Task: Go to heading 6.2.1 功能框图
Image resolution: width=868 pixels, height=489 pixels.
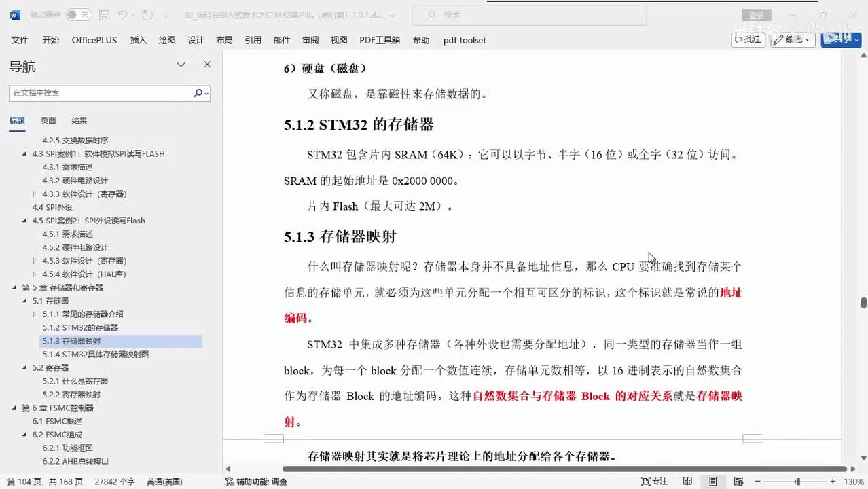Action: (x=68, y=448)
